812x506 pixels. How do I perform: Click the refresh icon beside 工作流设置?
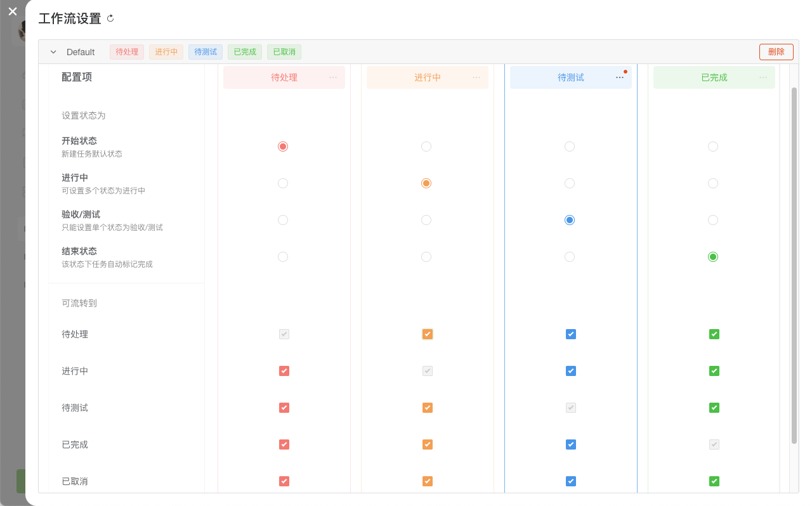point(110,18)
